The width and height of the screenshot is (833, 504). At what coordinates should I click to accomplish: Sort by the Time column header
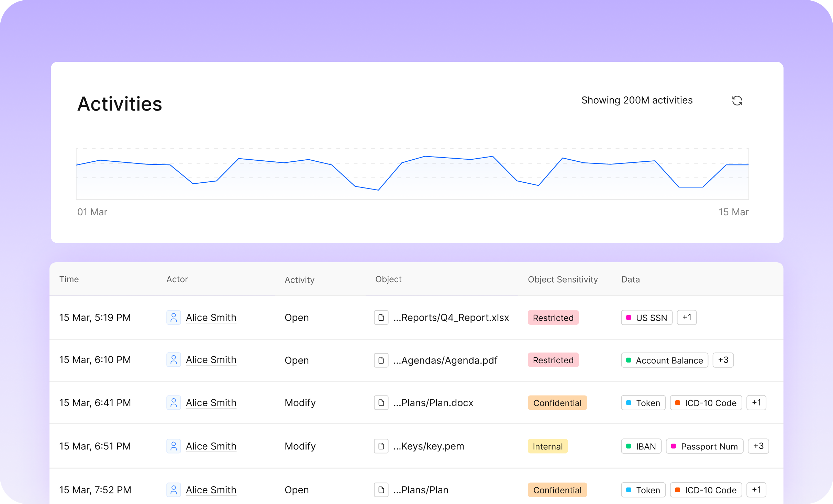click(x=69, y=279)
